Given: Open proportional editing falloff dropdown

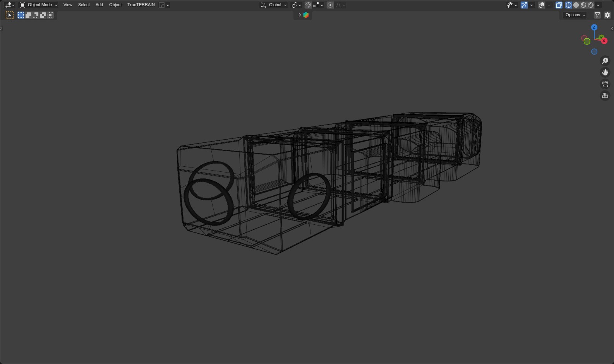Looking at the screenshot, I should [340, 5].
